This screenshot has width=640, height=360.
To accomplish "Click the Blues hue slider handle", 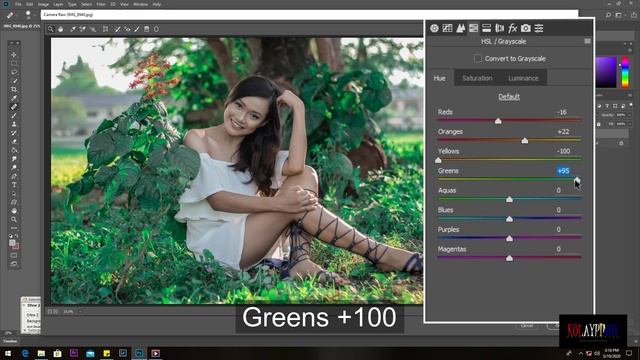I will point(509,219).
